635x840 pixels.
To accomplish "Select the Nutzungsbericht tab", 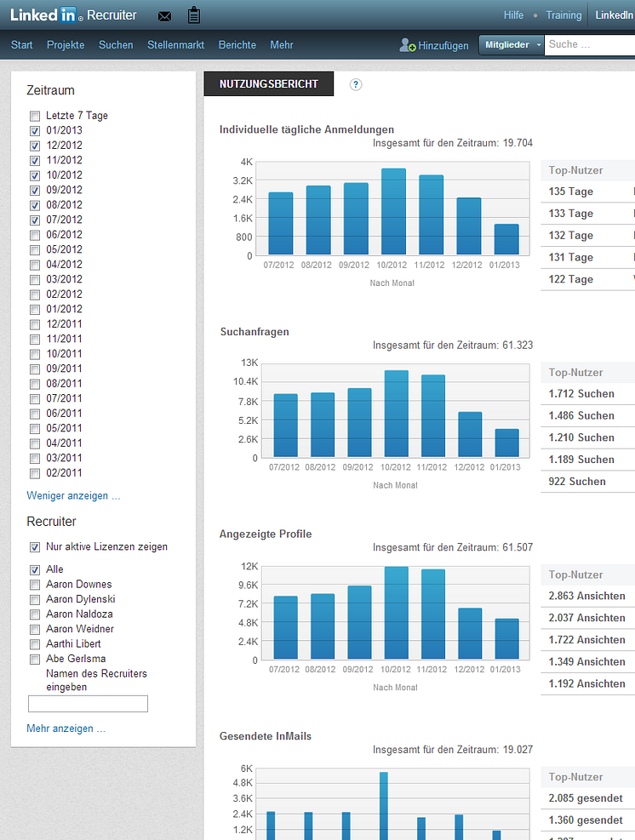I will (x=268, y=84).
